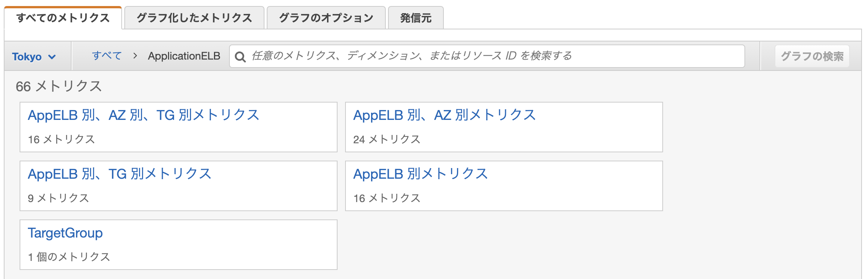The width and height of the screenshot is (868, 279).
Task: Expand the Tokyo region selector
Action: click(34, 56)
